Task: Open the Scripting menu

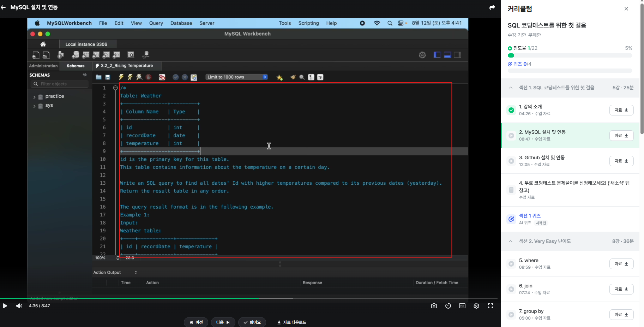Action: tap(309, 23)
